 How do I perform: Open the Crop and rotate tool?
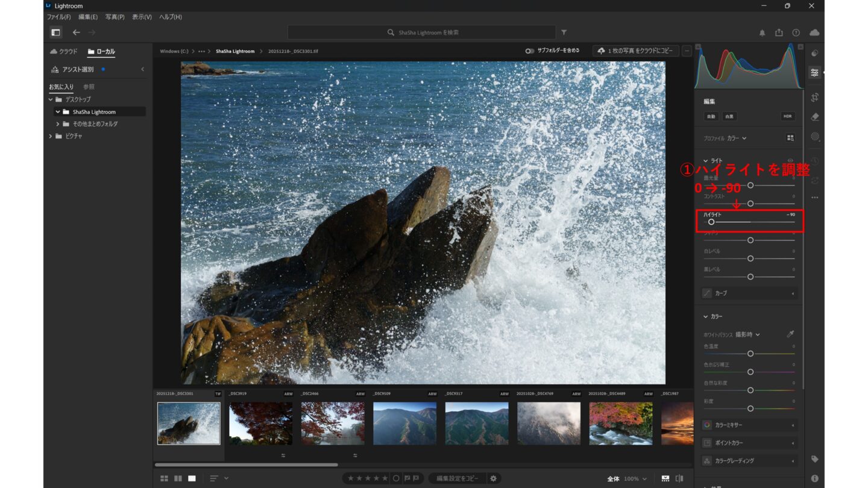click(815, 97)
